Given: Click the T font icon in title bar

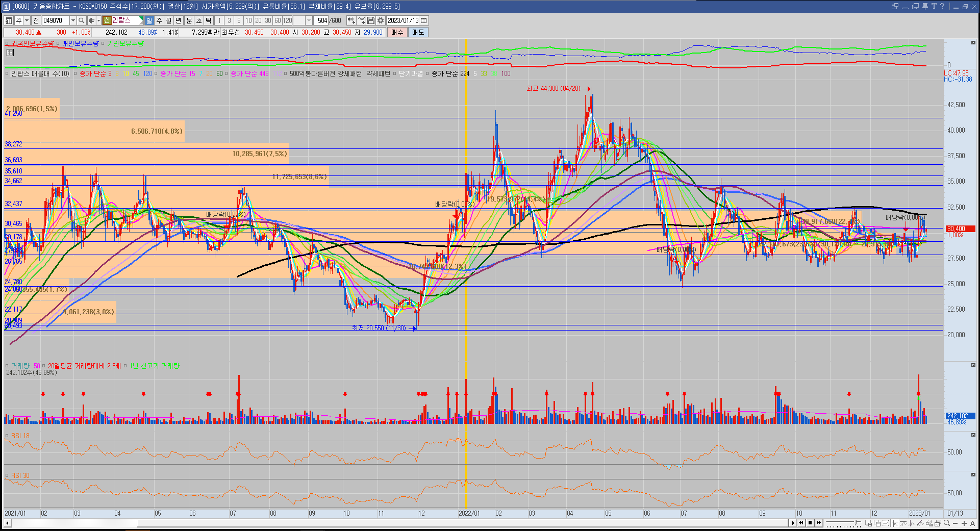Looking at the screenshot, I should pos(934,6).
